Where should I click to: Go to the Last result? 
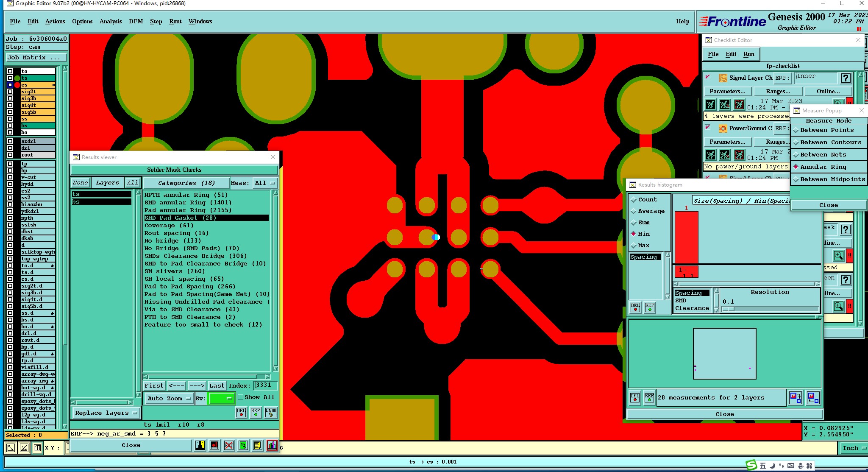pos(217,385)
